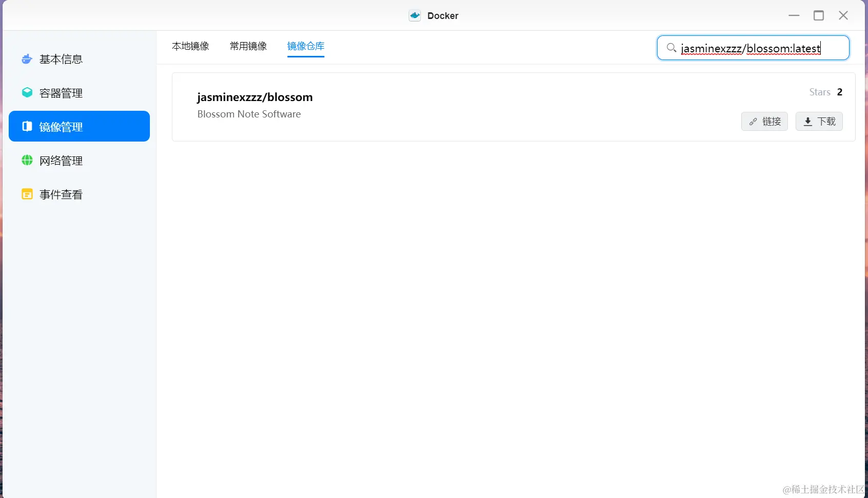Screen dimensions: 868x498
Task: Click the Docker whale icon in title bar
Action: tap(415, 15)
